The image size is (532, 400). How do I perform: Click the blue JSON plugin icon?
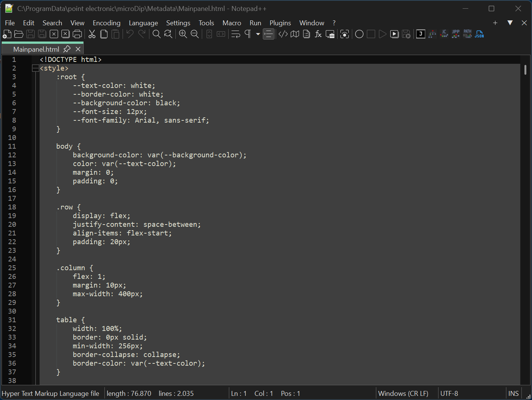(x=479, y=34)
